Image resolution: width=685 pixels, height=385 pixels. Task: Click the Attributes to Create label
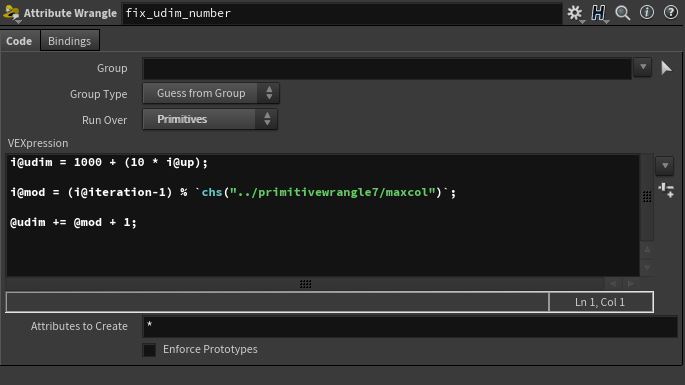[79, 326]
